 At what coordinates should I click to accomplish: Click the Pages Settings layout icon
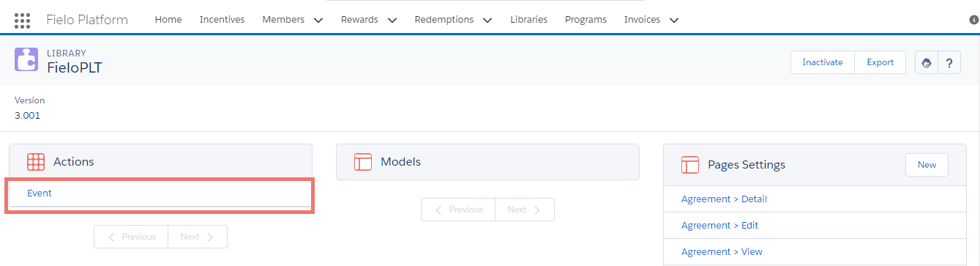[x=689, y=165]
